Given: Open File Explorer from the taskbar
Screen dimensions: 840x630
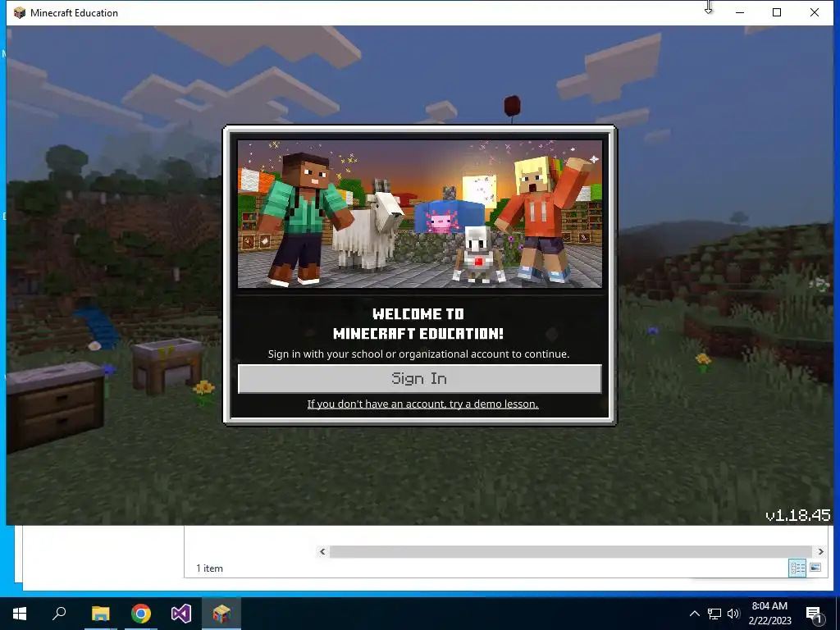Looking at the screenshot, I should pos(100,614).
